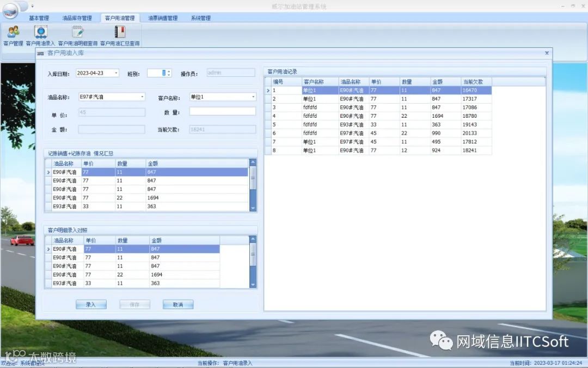Decrease the 班别 spinner value
Viewport: 588px width, 368px height.
click(x=169, y=75)
